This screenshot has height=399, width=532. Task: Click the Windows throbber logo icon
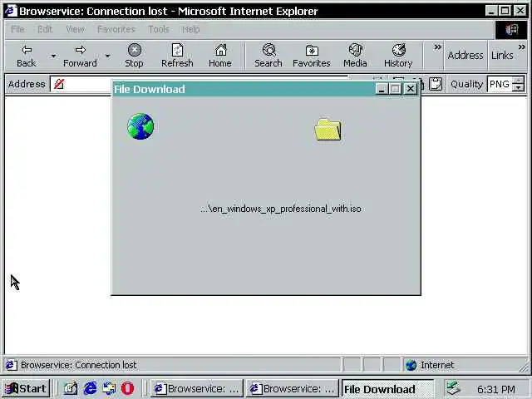point(512,30)
